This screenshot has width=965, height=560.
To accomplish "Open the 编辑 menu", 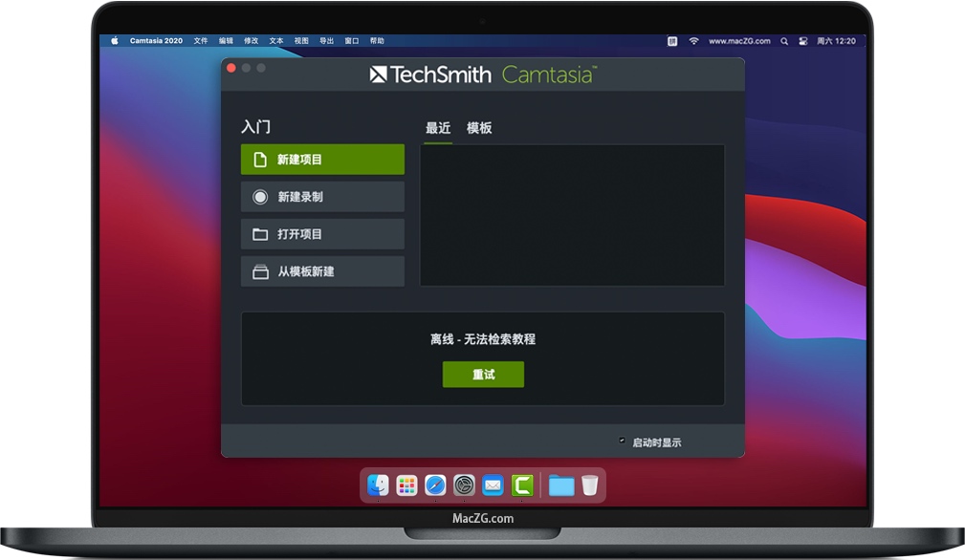I will pos(226,41).
